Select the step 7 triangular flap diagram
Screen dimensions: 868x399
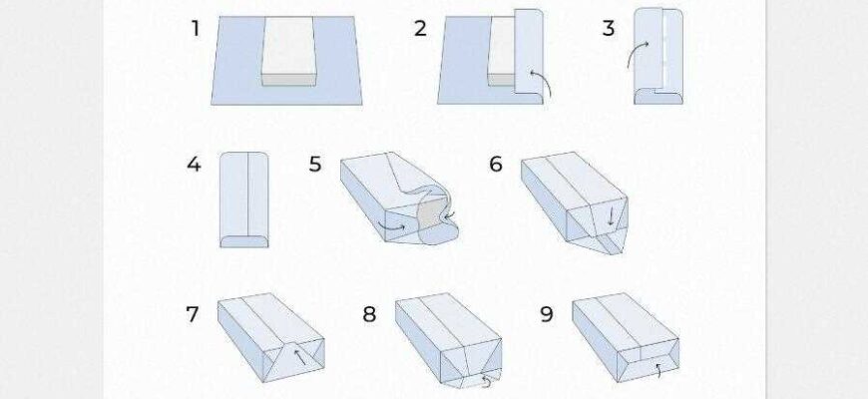(271, 337)
